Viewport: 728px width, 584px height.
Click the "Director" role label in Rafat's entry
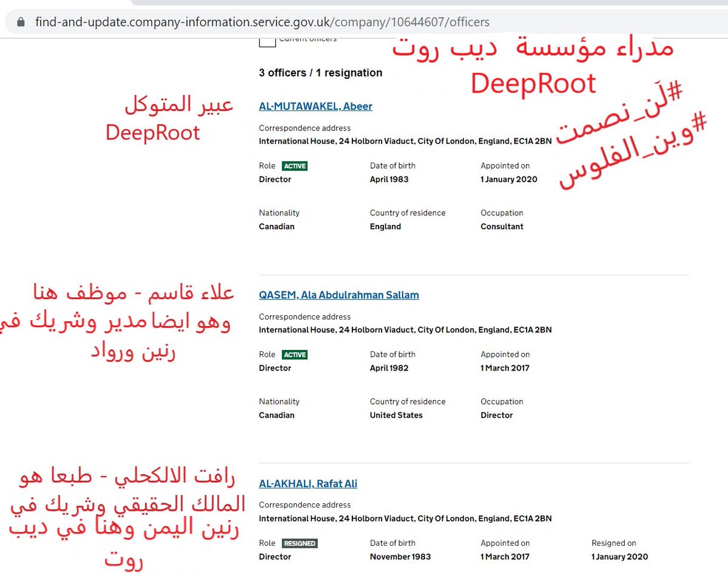(x=275, y=556)
